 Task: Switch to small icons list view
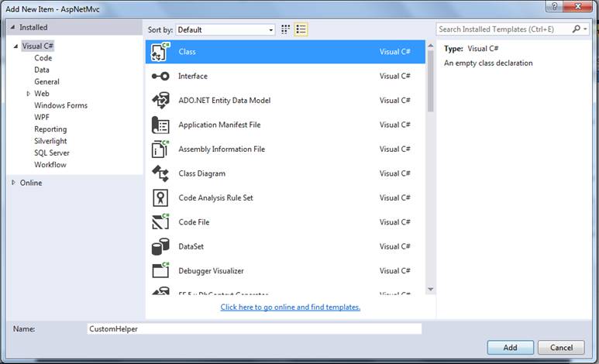[x=301, y=29]
